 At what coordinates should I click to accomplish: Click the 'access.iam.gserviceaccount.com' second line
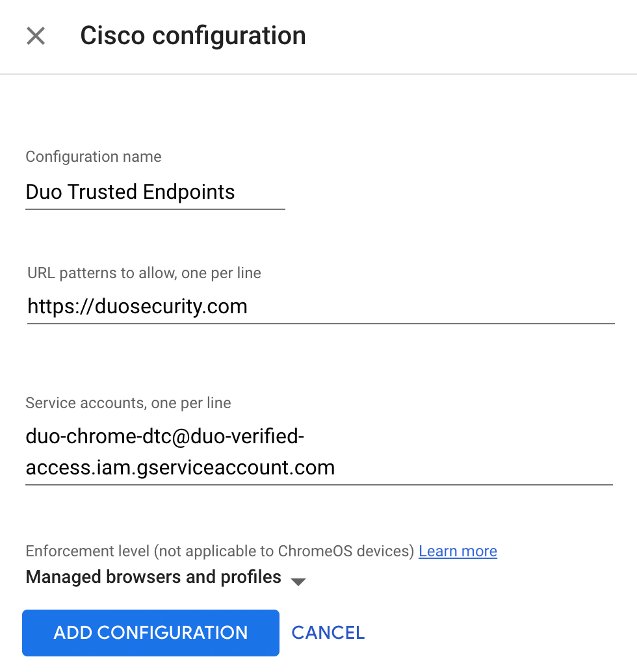pos(180,467)
